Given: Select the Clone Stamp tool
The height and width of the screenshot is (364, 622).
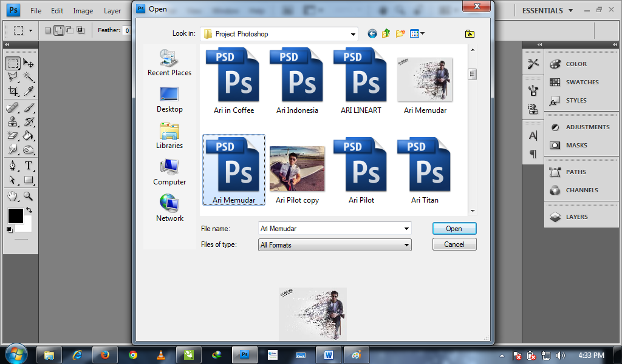Looking at the screenshot, I should (13, 121).
